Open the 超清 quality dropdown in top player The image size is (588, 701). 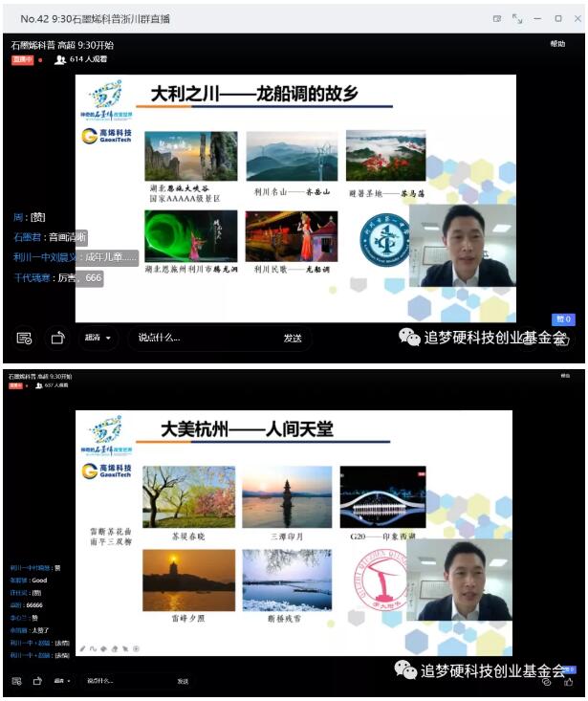coord(98,338)
